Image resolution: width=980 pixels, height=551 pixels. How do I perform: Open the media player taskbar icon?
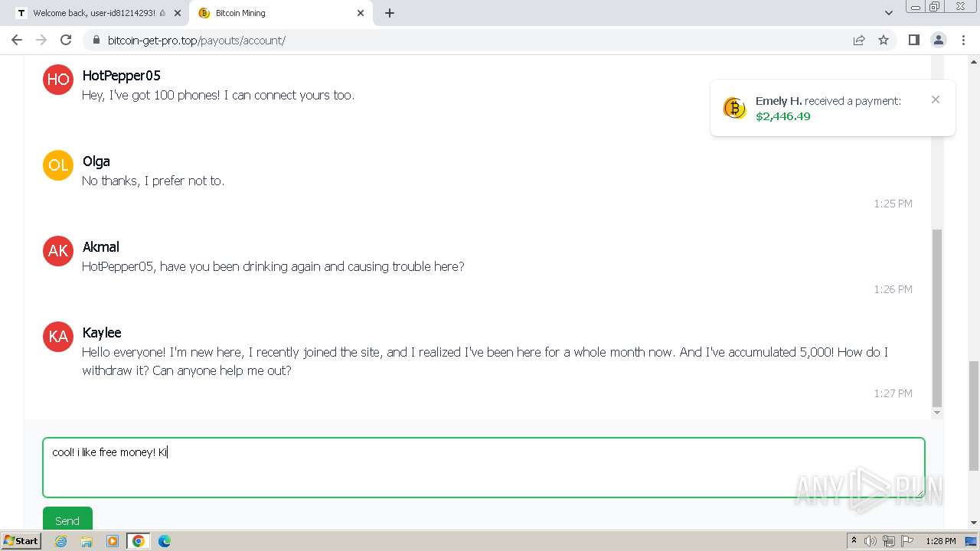113,541
